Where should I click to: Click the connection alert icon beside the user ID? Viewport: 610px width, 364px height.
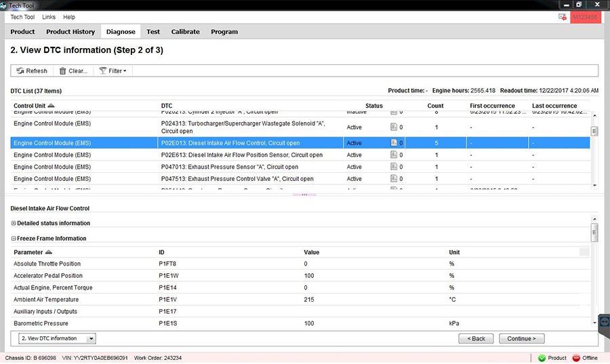[562, 16]
